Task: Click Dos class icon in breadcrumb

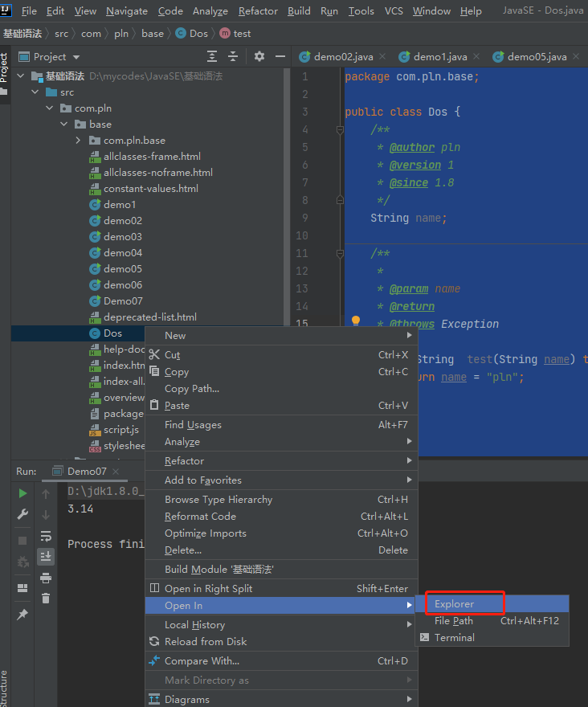Action: coord(181,34)
